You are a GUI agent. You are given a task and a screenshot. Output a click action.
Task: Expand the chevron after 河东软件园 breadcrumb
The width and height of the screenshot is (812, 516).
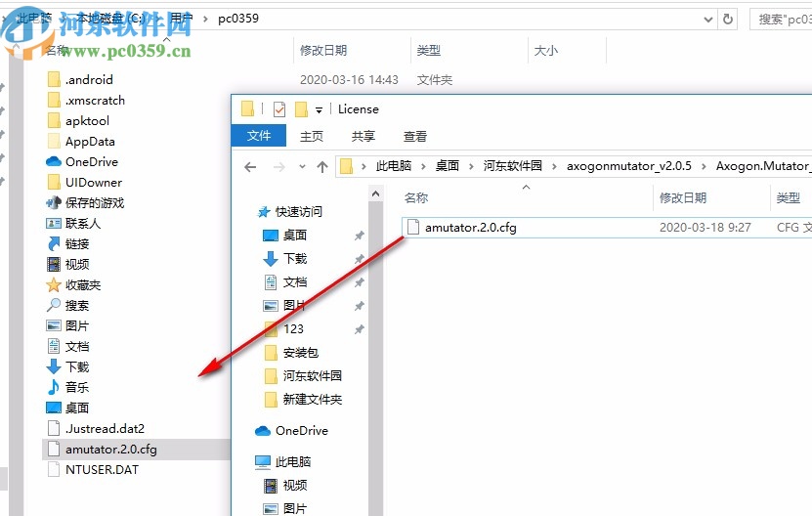(x=555, y=166)
